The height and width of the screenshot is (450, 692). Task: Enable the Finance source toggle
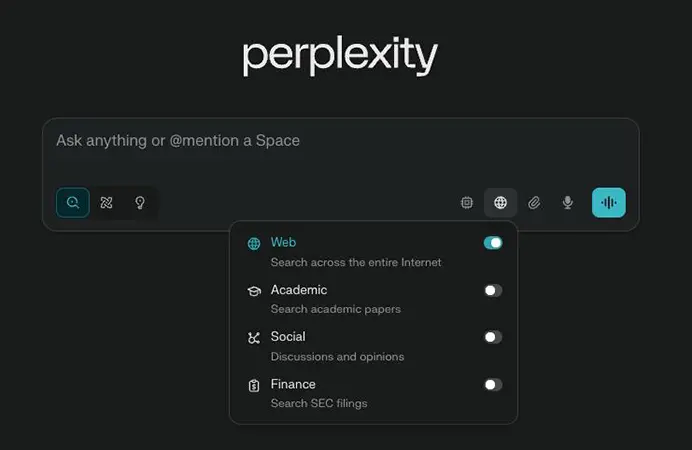click(493, 384)
